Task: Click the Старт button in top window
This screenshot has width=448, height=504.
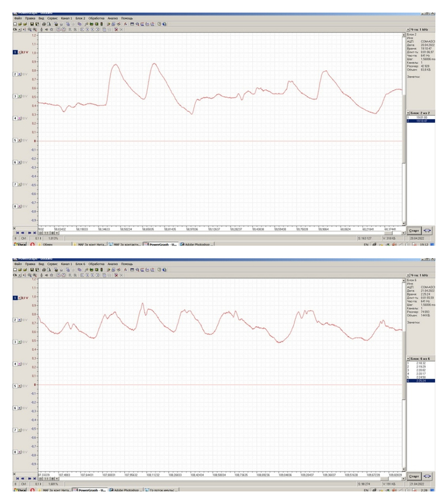Action: click(x=414, y=231)
